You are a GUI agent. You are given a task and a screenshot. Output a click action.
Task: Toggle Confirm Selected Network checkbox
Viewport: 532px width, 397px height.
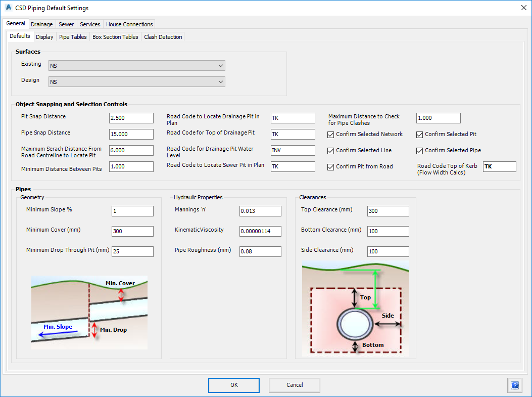click(331, 135)
